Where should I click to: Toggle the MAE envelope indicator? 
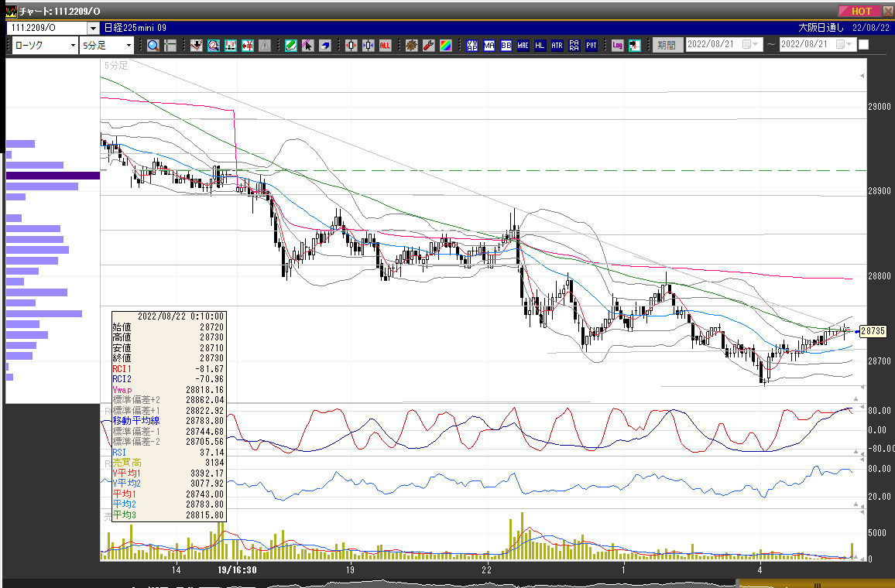point(523,46)
